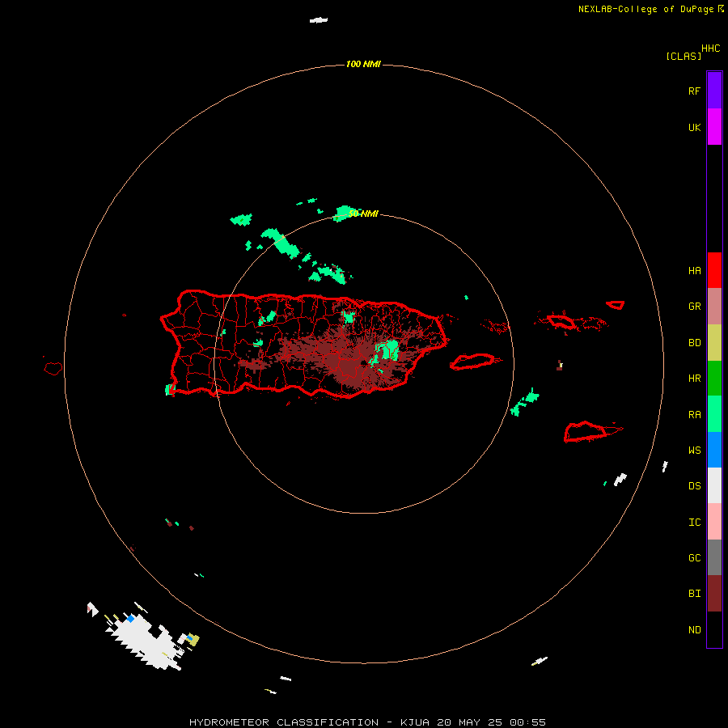This screenshot has height=728, width=728.
Task: Click the light pink IC swatch
Action: coord(714,522)
